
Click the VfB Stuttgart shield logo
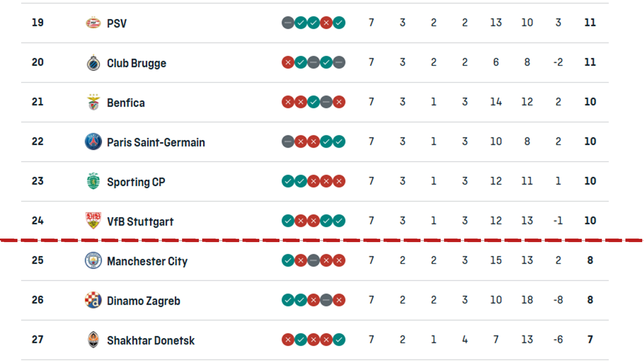coord(93,221)
